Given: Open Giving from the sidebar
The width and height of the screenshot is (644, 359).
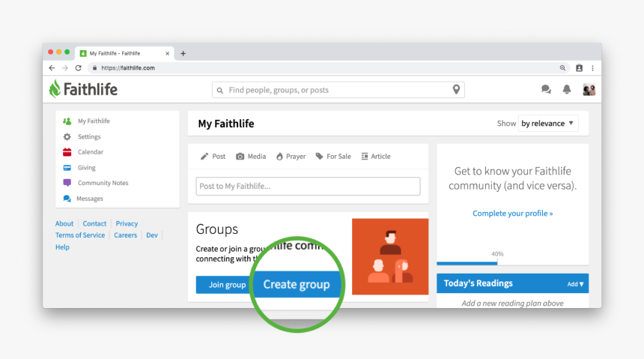Looking at the screenshot, I should pos(87,168).
